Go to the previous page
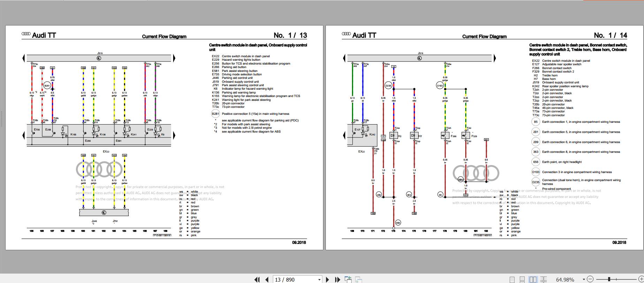Viewport: 644px width, 283px height. click(267, 280)
